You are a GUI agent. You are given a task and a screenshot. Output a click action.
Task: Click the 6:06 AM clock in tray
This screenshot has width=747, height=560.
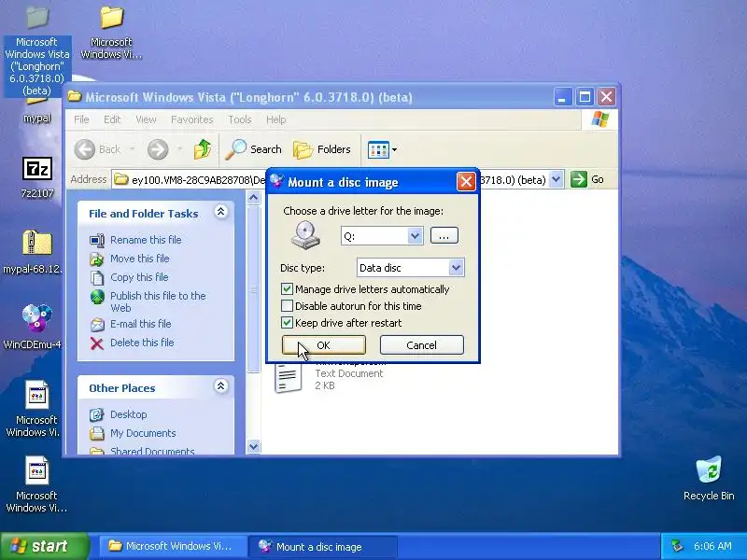tap(712, 546)
